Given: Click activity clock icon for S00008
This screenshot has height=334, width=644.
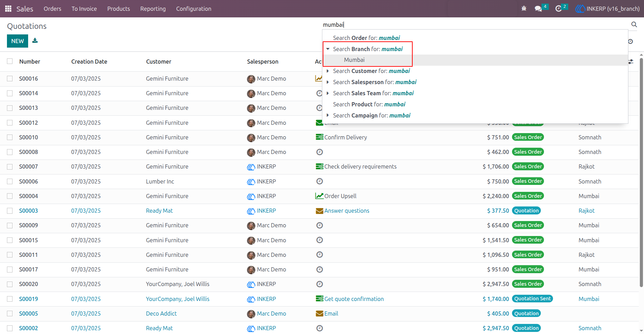Looking at the screenshot, I should pyautogui.click(x=320, y=152).
